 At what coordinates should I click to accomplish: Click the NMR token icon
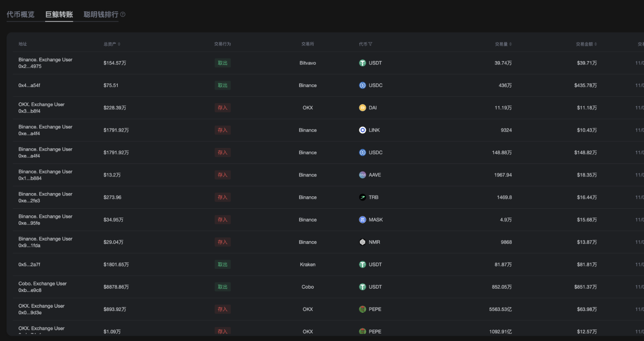[362, 242]
